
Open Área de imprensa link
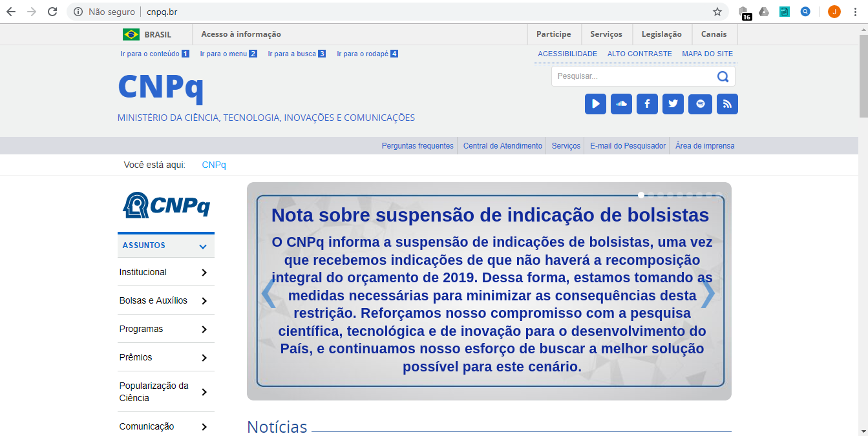point(705,146)
